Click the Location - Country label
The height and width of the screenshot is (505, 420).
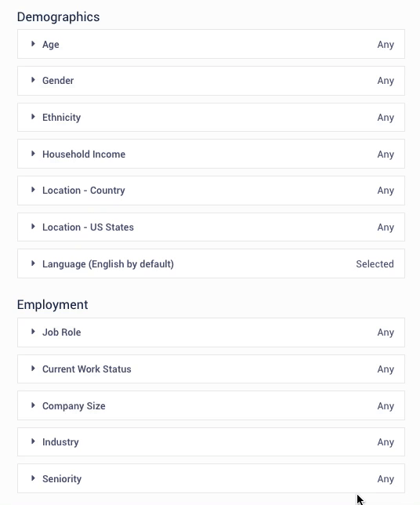84,191
